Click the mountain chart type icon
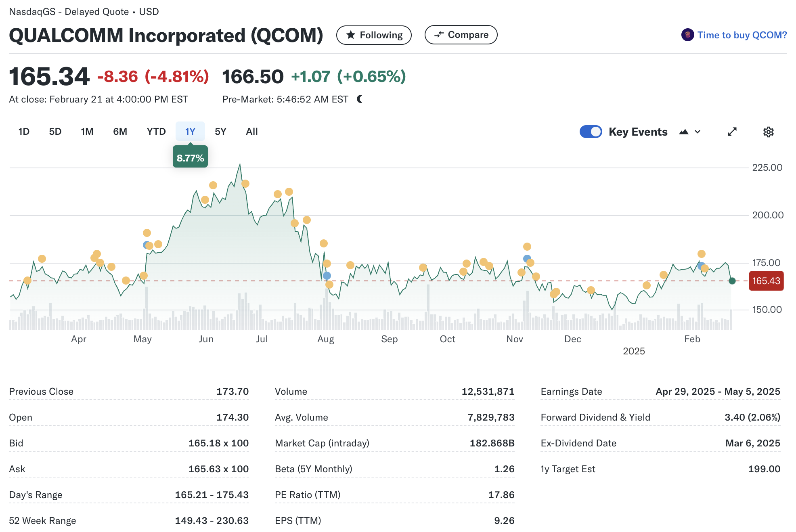 point(683,132)
